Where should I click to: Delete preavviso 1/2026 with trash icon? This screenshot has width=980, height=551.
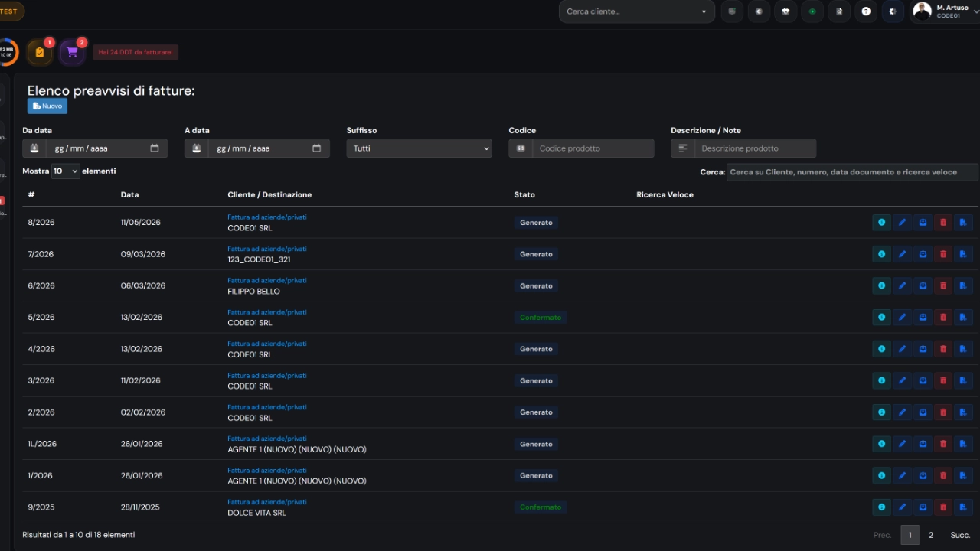coord(943,475)
